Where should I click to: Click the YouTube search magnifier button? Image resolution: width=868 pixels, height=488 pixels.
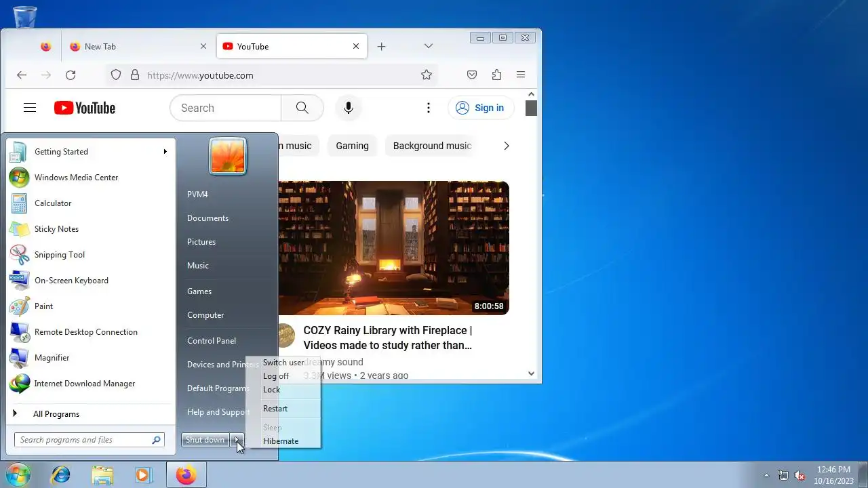[x=302, y=108]
